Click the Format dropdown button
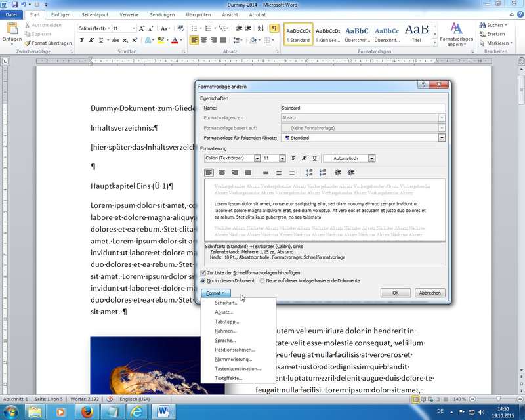Viewport: 525px width, 420px height. tap(215, 293)
